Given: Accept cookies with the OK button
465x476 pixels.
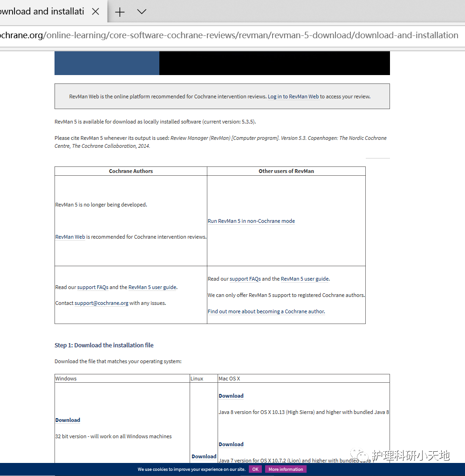Looking at the screenshot, I should 255,469.
